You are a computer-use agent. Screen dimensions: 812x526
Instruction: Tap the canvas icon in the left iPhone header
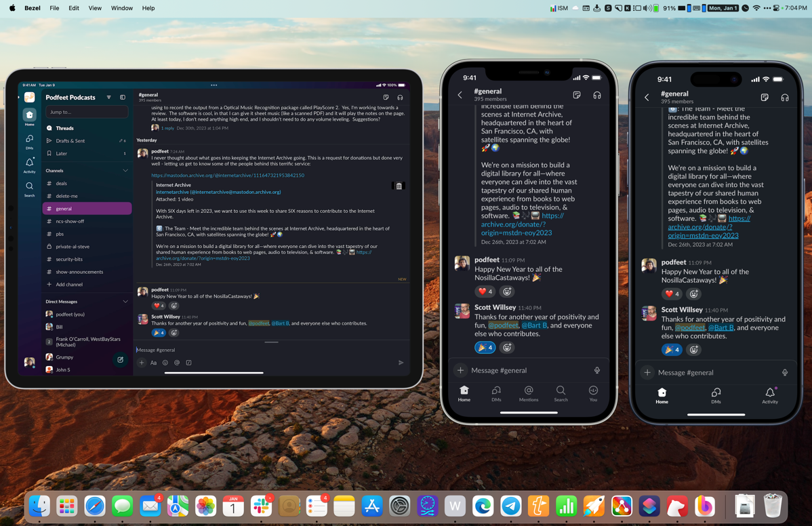(577, 95)
